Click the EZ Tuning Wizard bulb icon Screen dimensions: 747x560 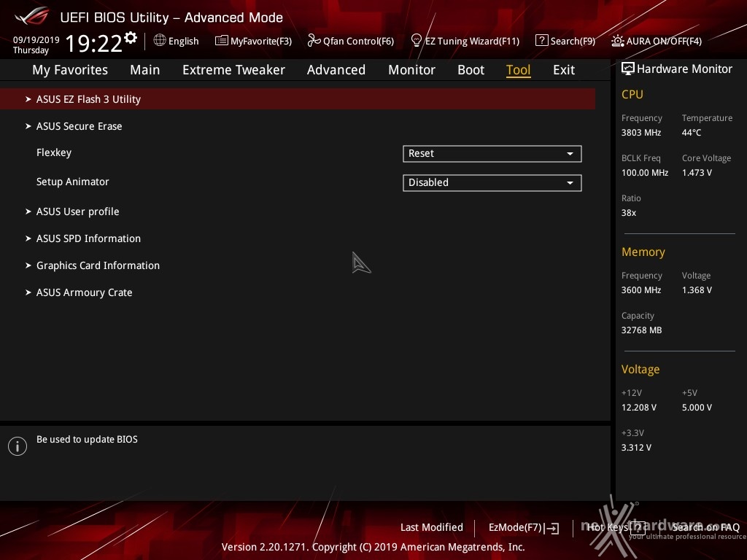416,41
